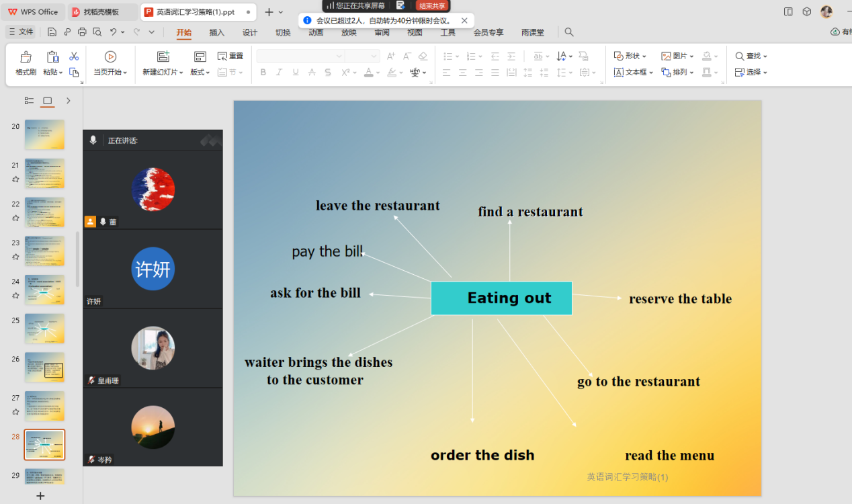Expand the Shapes (形状) dropdown

coord(630,56)
